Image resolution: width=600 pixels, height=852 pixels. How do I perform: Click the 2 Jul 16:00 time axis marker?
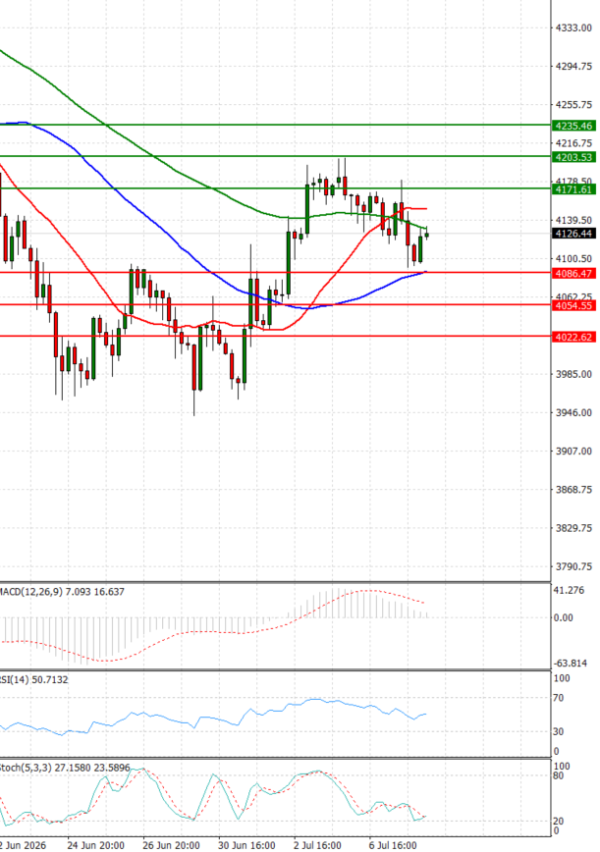pyautogui.click(x=317, y=845)
